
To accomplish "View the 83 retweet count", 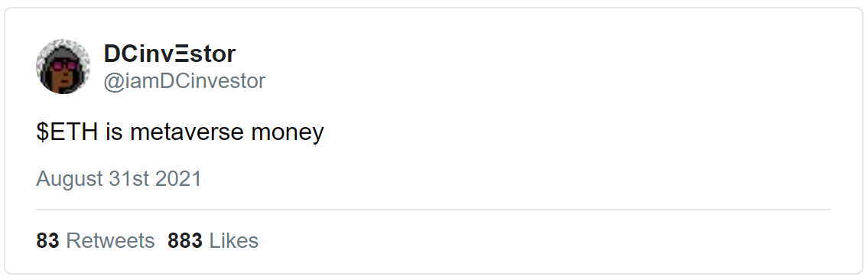I will [47, 241].
